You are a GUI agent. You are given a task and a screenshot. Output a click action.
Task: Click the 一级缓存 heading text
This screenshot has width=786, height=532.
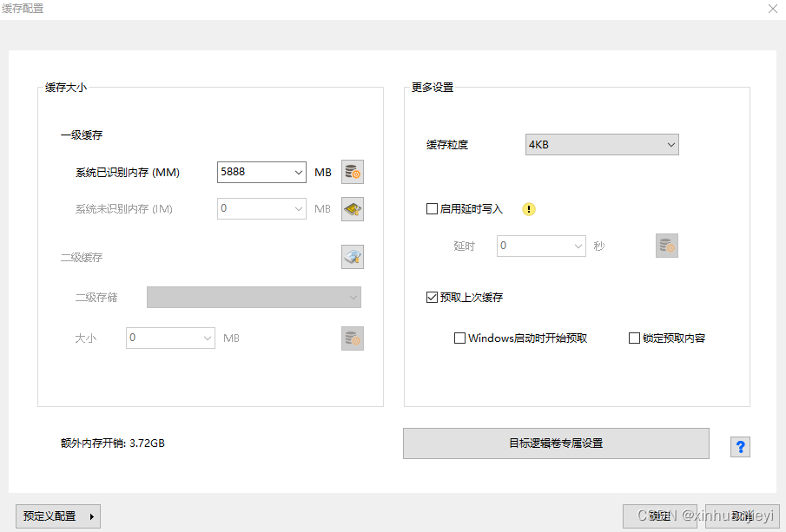click(x=82, y=135)
